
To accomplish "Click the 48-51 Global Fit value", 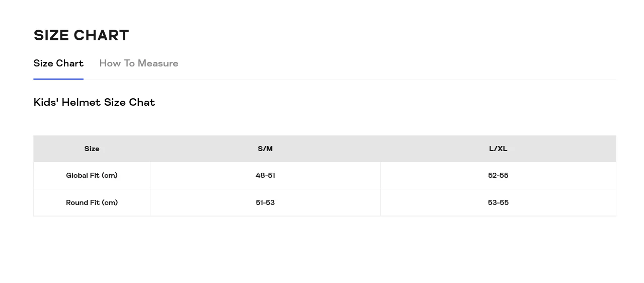I will pos(265,176).
